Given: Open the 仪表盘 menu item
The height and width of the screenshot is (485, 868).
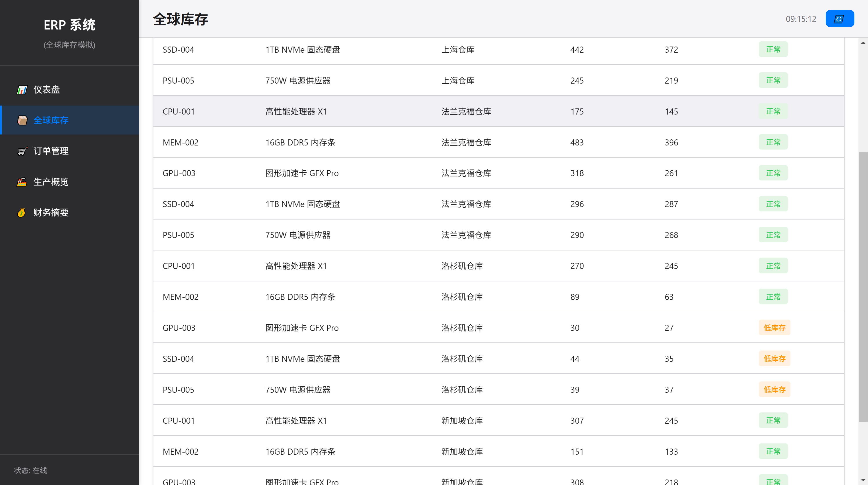Looking at the screenshot, I should (47, 90).
